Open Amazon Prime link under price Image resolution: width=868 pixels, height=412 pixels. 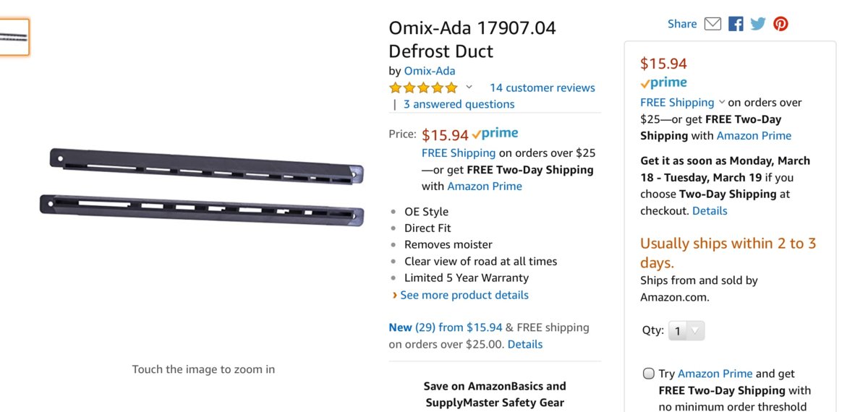point(485,186)
